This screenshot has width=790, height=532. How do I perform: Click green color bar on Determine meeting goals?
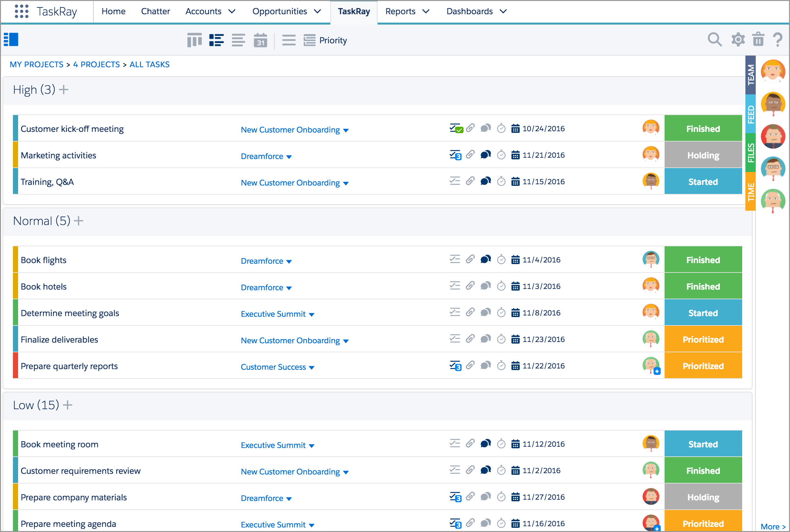coord(15,313)
